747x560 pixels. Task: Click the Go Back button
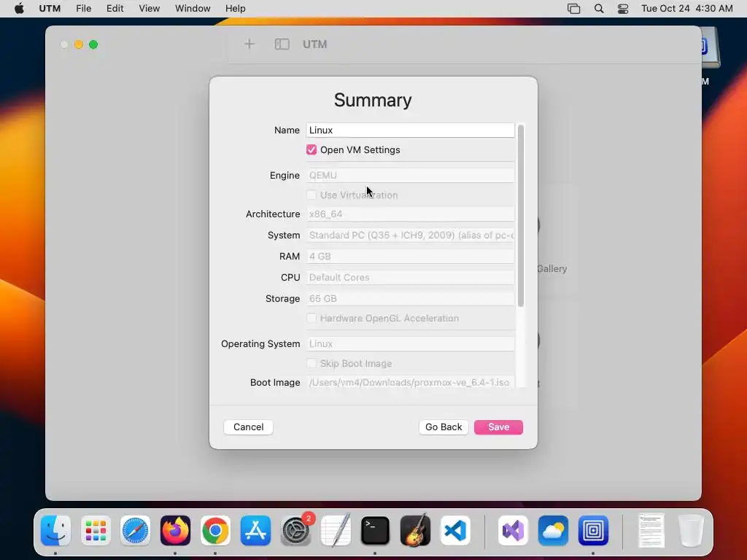point(444,427)
